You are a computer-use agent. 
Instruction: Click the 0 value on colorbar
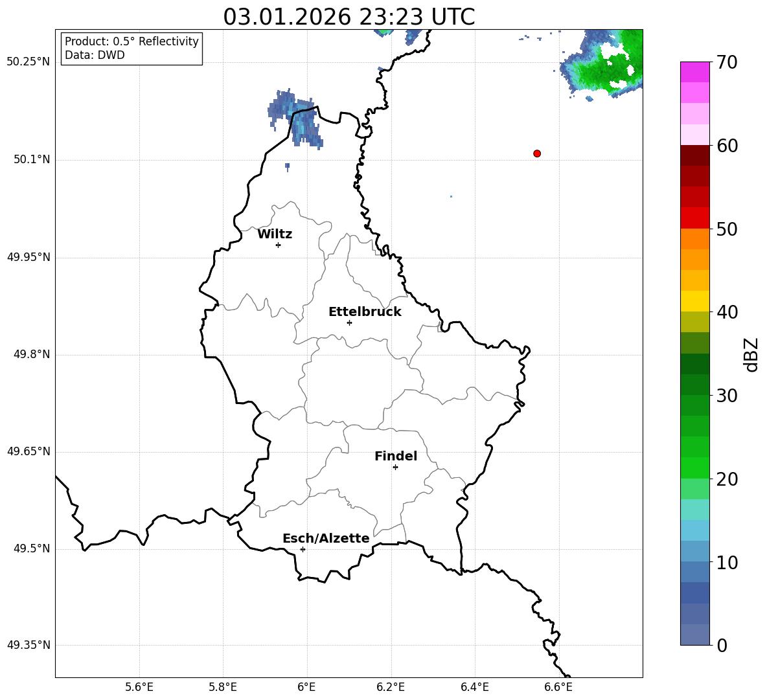tap(722, 645)
